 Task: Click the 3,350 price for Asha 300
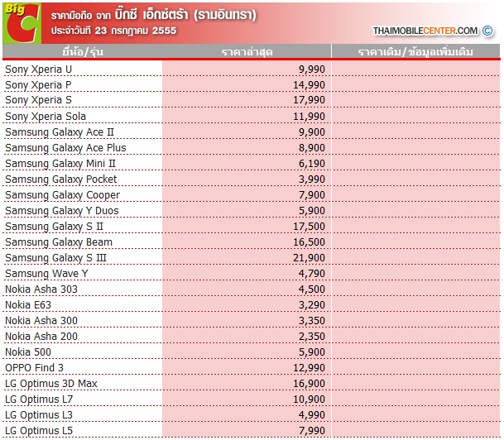(312, 321)
